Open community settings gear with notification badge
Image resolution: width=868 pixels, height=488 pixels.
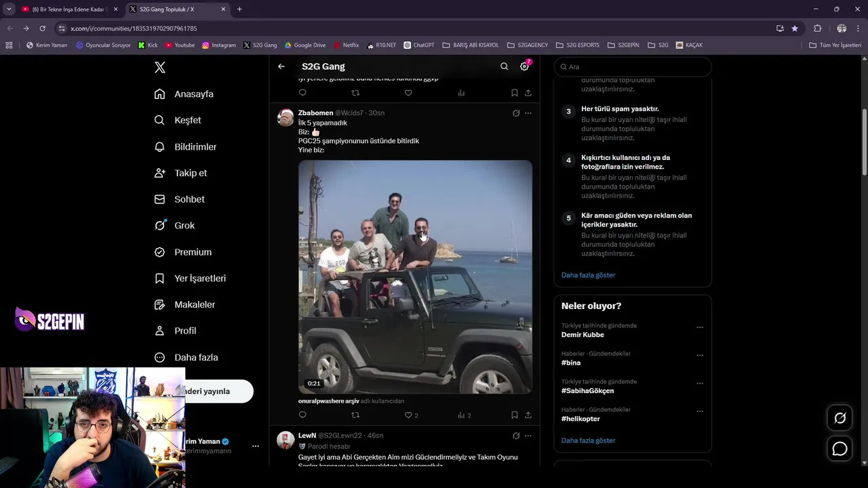pos(524,66)
